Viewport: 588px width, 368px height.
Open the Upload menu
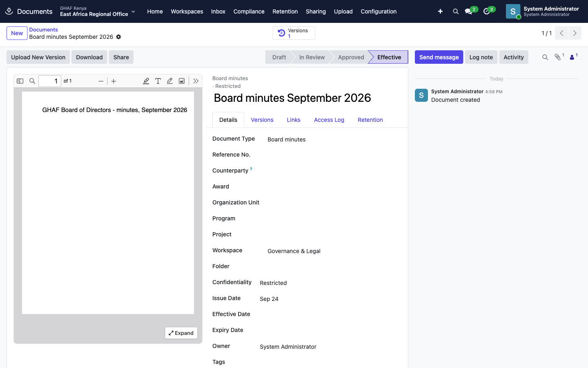pos(343,11)
